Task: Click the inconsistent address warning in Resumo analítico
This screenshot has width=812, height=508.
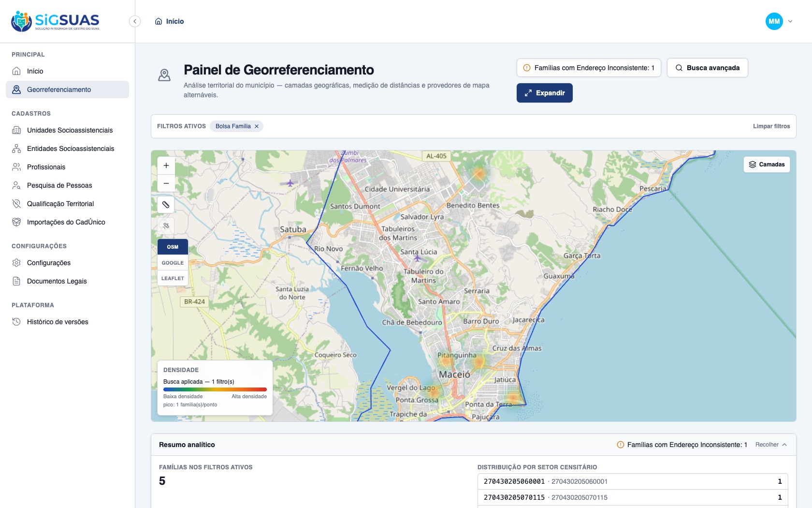Action: (x=682, y=445)
